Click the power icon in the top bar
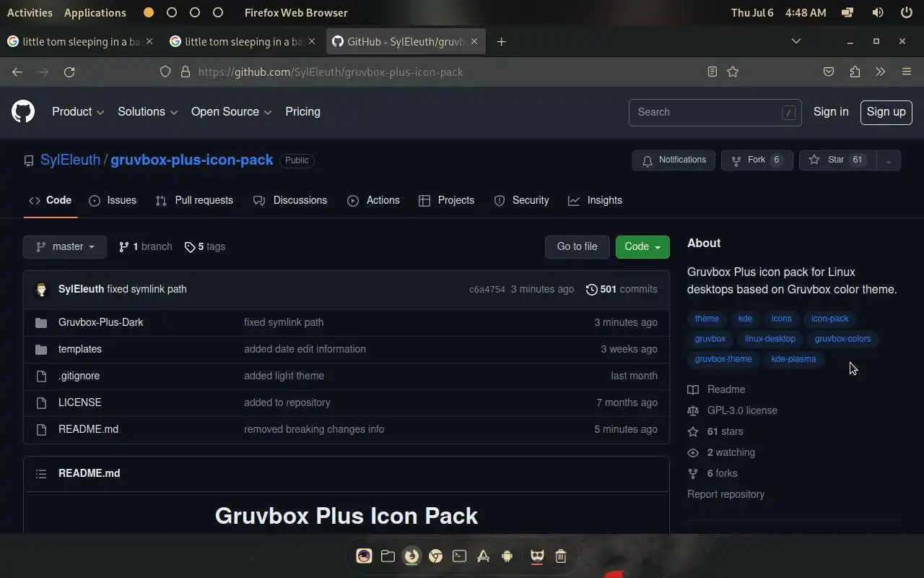Viewport: 924px width, 578px height. (x=907, y=12)
